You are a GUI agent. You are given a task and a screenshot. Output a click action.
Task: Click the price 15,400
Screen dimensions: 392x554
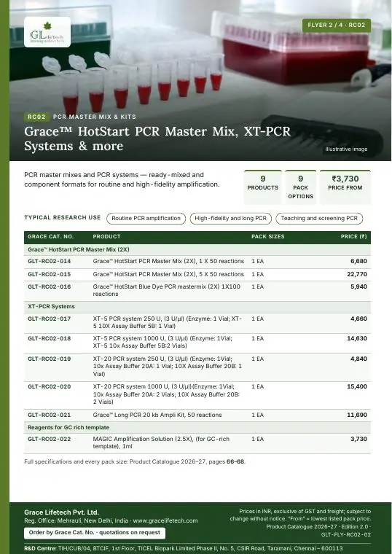point(357,386)
